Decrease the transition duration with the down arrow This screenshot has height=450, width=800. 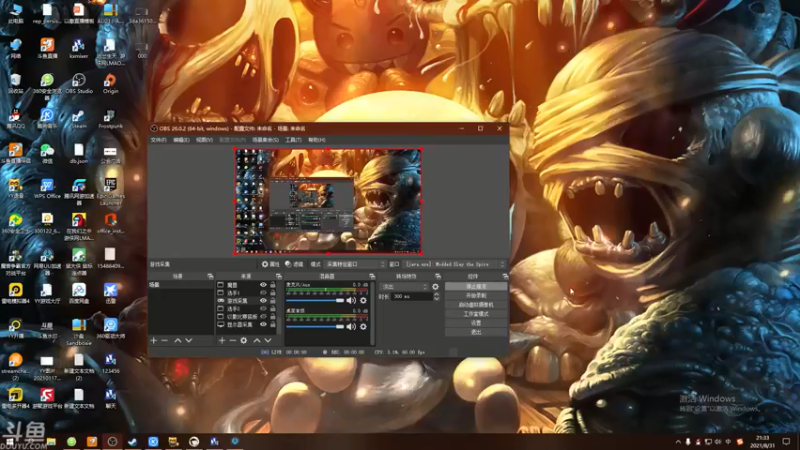click(x=437, y=298)
